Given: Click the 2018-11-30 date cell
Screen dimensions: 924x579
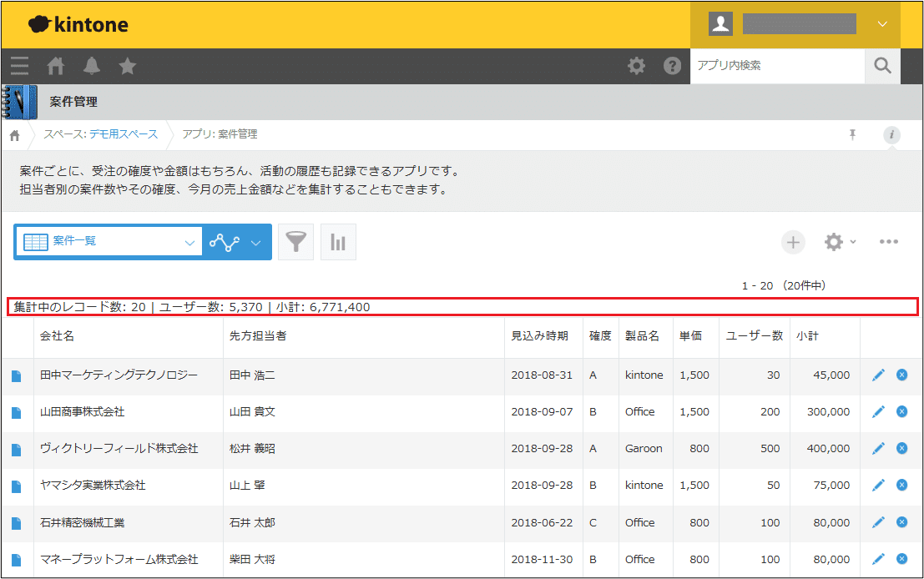Looking at the screenshot, I should pos(542,559).
